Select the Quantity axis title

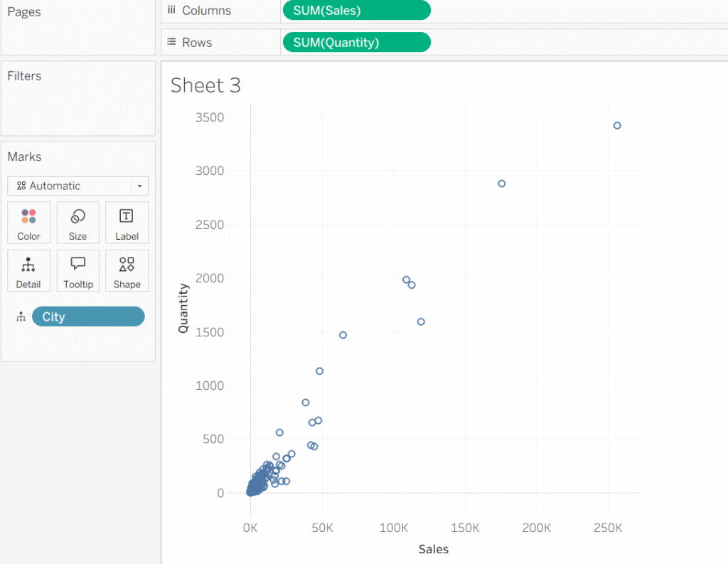tap(183, 308)
